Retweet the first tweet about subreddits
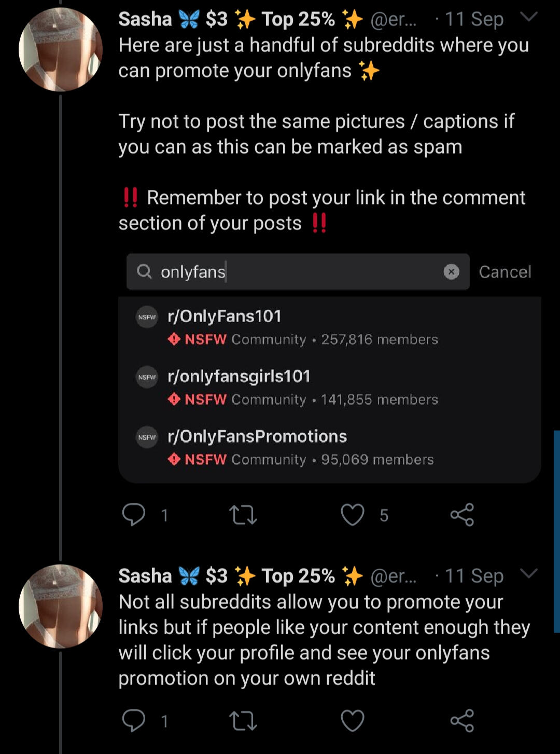Image resolution: width=560 pixels, height=754 pixels. tap(243, 515)
